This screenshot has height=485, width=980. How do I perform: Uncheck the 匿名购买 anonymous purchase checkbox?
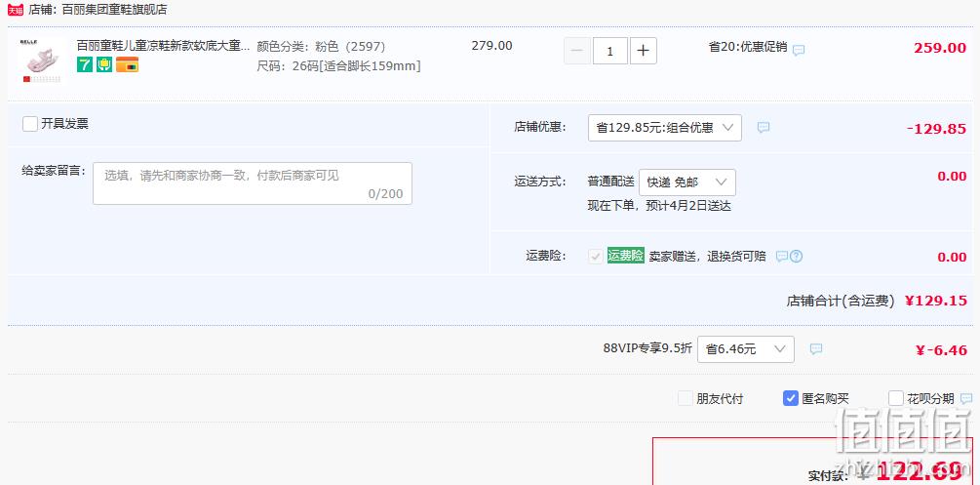point(791,398)
